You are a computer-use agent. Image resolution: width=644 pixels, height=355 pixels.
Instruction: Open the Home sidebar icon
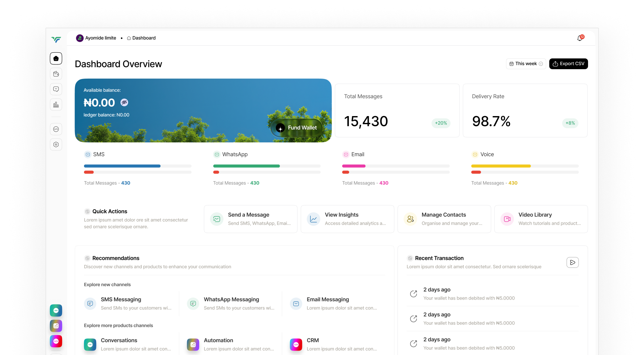tap(56, 58)
